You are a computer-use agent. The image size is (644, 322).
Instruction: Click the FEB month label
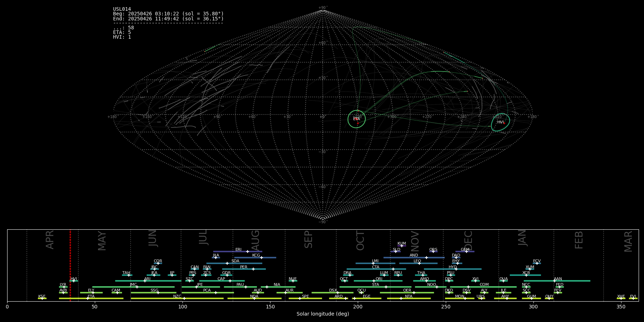(x=579, y=240)
